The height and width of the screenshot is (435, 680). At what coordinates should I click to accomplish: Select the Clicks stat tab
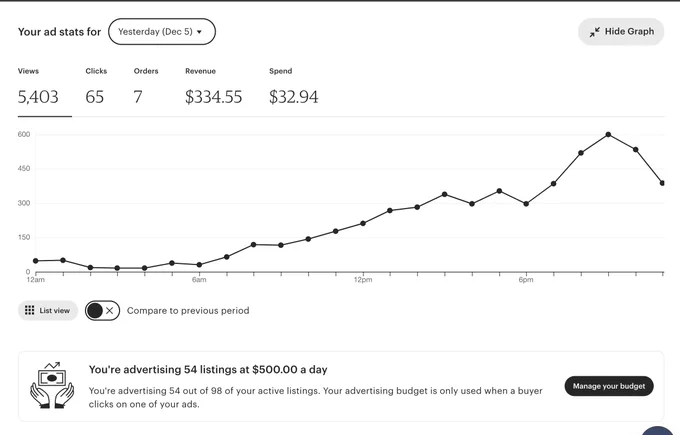[x=96, y=88]
